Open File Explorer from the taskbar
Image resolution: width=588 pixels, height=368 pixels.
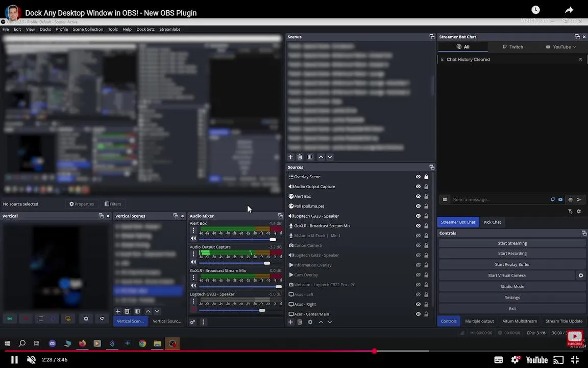tap(157, 343)
